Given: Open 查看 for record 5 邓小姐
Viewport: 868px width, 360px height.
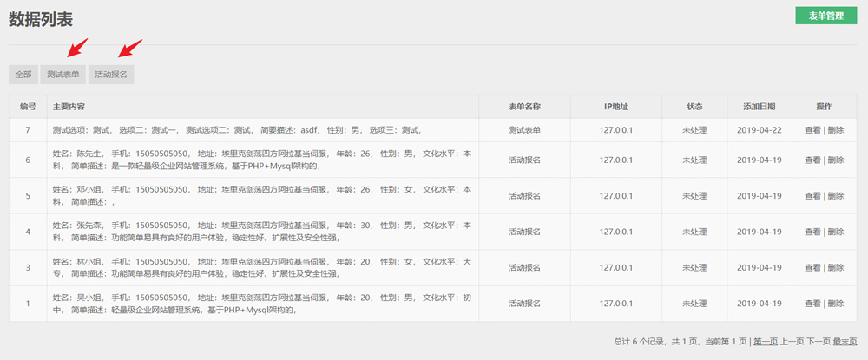Looking at the screenshot, I should 812,196.
